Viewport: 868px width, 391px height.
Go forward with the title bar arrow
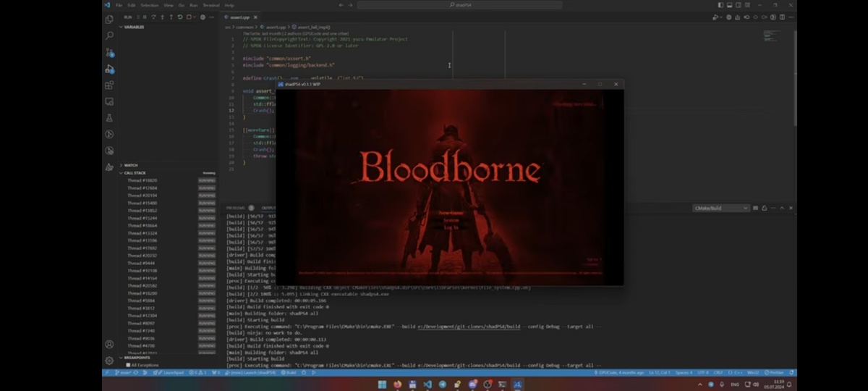click(x=350, y=5)
